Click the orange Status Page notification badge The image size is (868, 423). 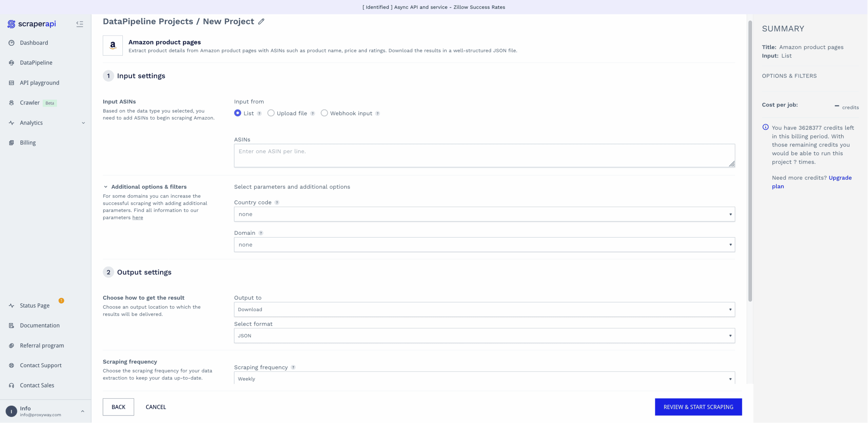coord(61,301)
